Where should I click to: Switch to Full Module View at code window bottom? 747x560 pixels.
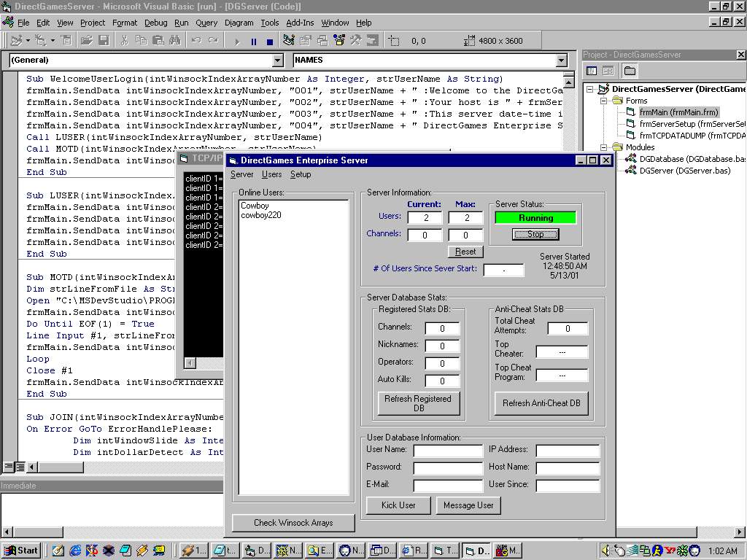(20, 467)
